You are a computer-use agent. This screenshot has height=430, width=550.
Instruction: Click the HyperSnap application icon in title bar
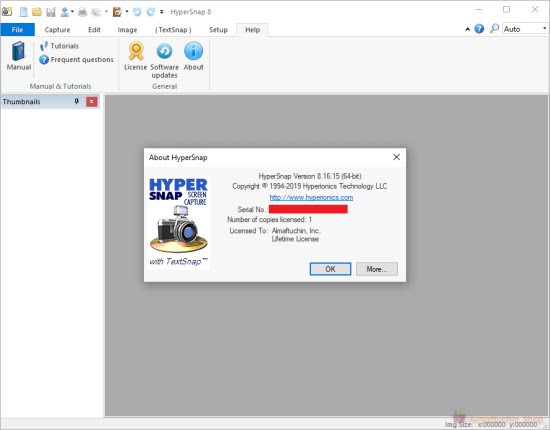coord(7,12)
